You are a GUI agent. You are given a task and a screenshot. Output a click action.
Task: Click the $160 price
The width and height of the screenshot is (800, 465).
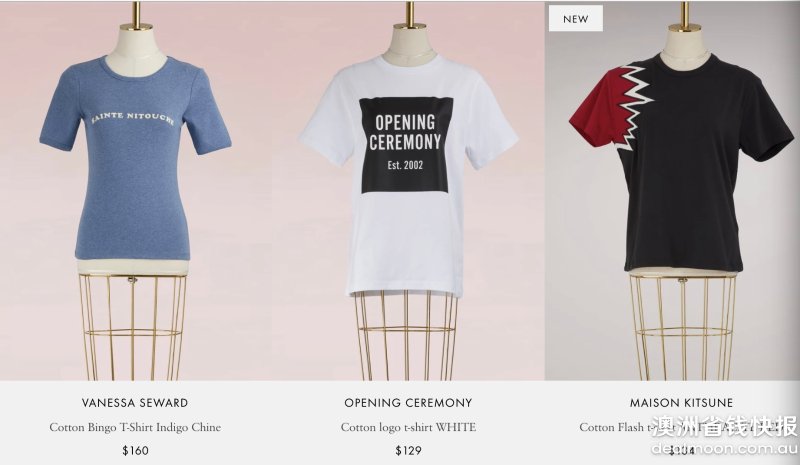(x=135, y=451)
